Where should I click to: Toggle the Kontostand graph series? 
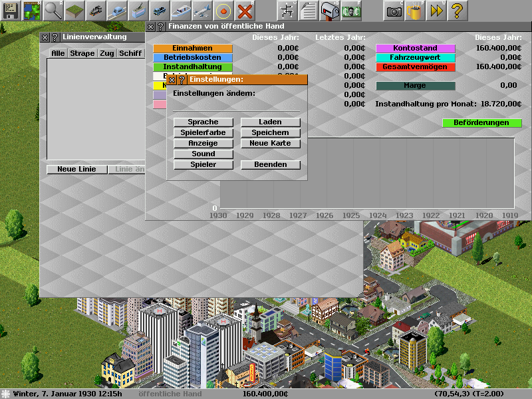pos(415,49)
